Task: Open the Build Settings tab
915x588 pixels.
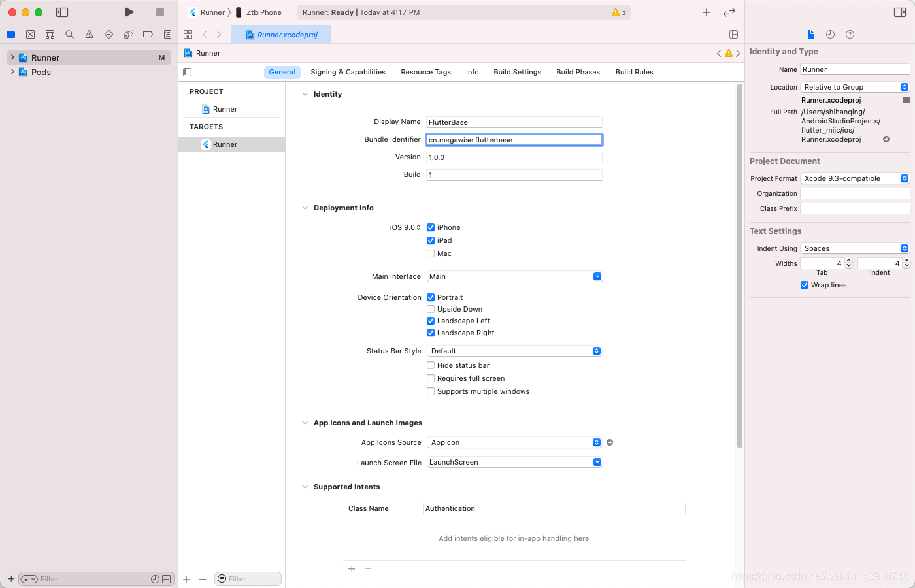Action: [x=517, y=72]
